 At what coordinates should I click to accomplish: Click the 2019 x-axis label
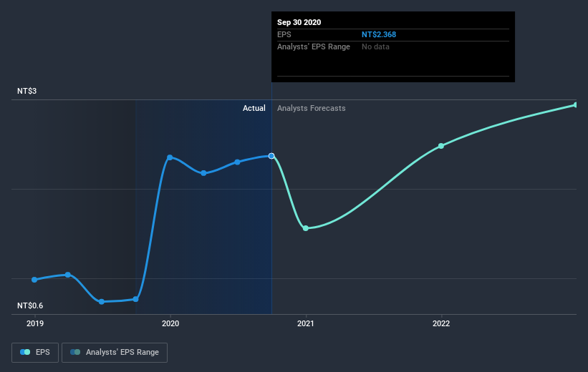tap(35, 323)
